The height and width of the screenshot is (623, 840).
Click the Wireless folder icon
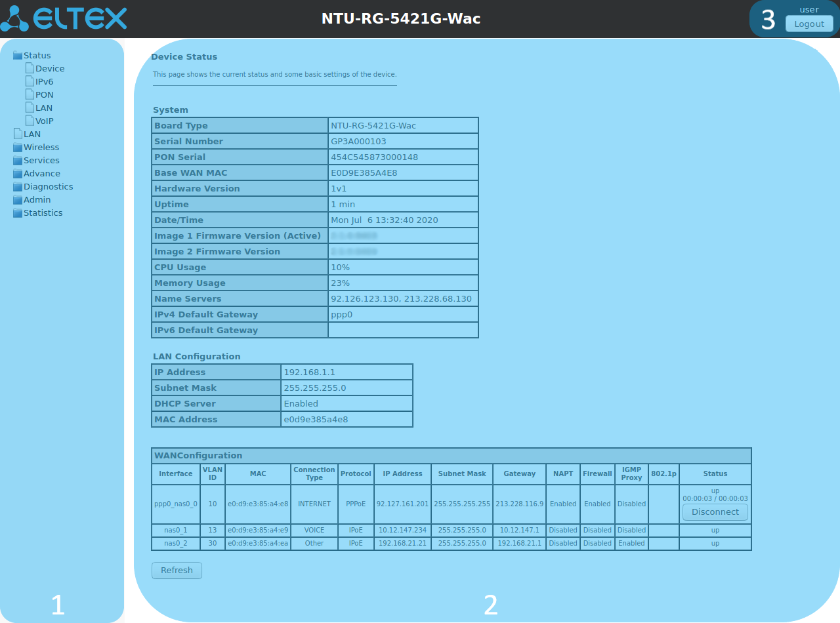[18, 148]
